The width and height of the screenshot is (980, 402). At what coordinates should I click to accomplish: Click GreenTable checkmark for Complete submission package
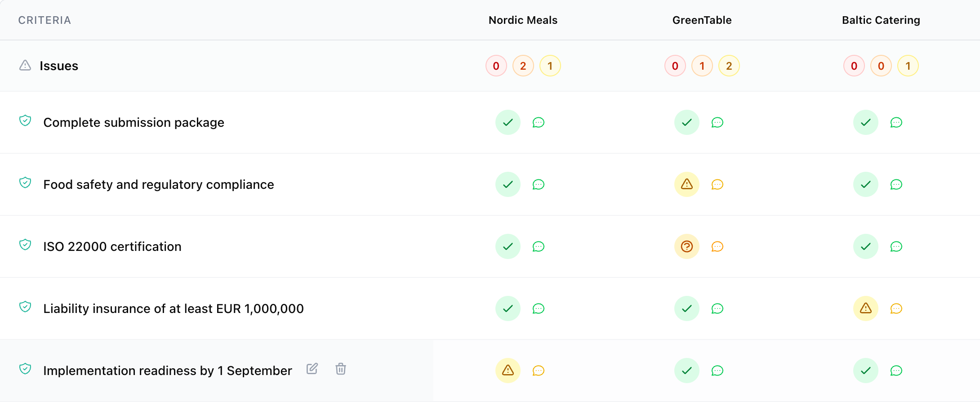click(x=687, y=122)
